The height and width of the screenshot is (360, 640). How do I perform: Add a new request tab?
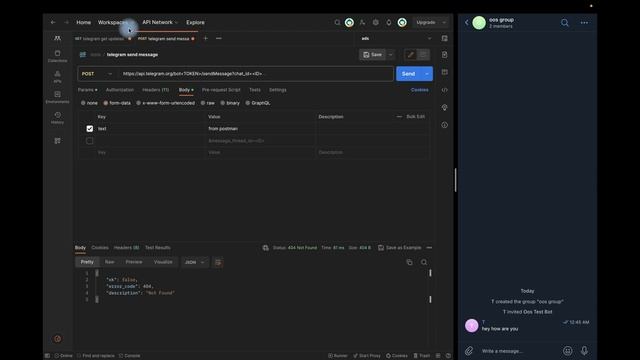[206, 38]
